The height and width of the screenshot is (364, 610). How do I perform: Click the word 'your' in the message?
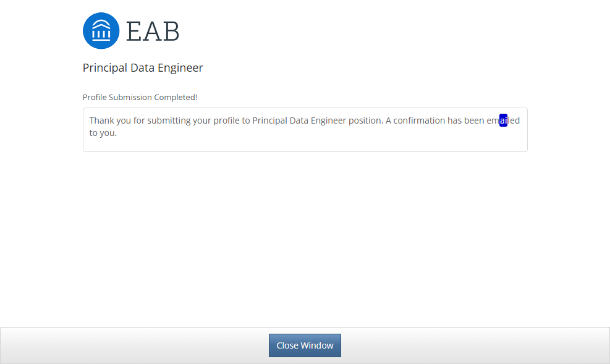(201, 121)
